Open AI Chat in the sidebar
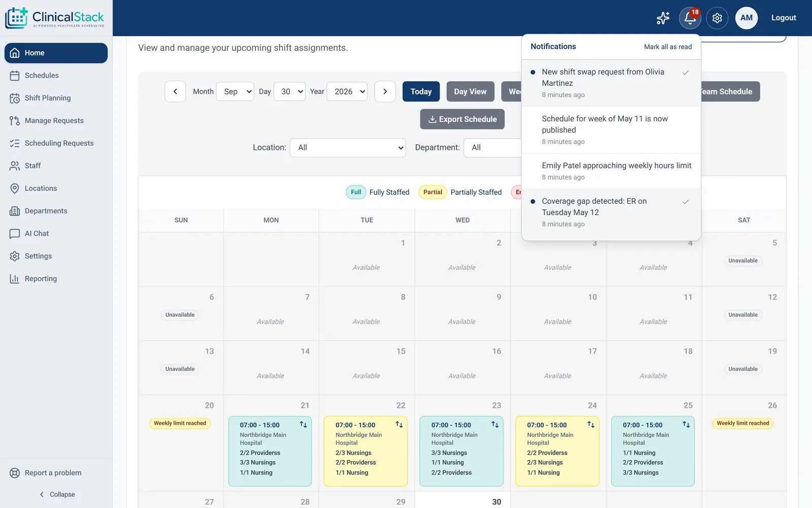 pyautogui.click(x=56, y=234)
